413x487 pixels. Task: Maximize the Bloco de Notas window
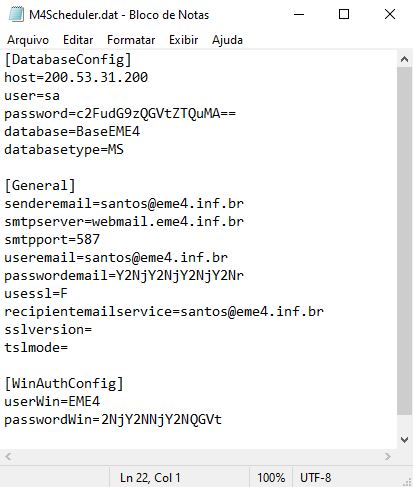point(344,15)
